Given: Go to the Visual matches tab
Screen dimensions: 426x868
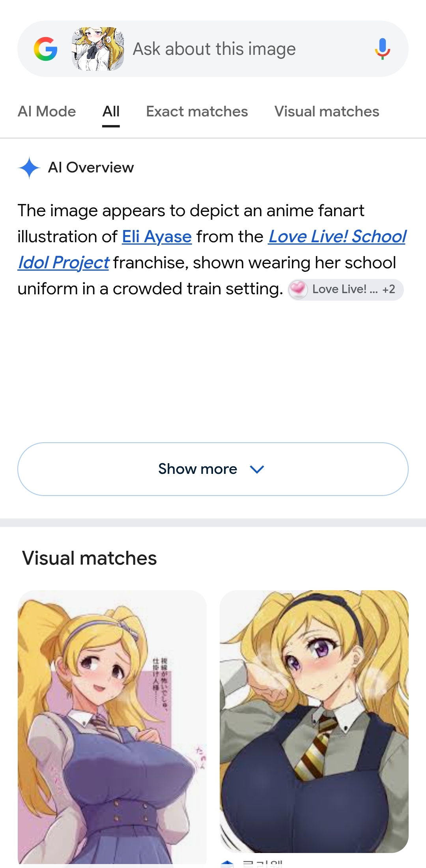Looking at the screenshot, I should [327, 112].
